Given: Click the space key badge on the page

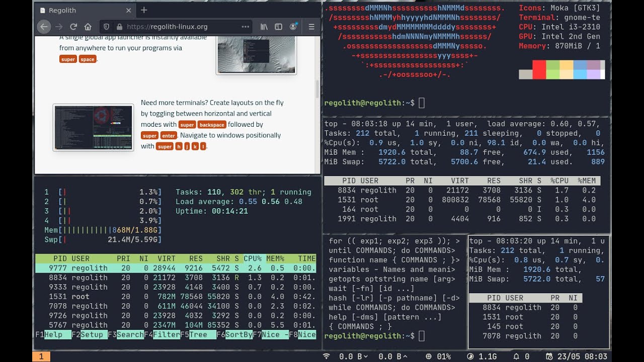Looking at the screenshot, I should (x=88, y=59).
